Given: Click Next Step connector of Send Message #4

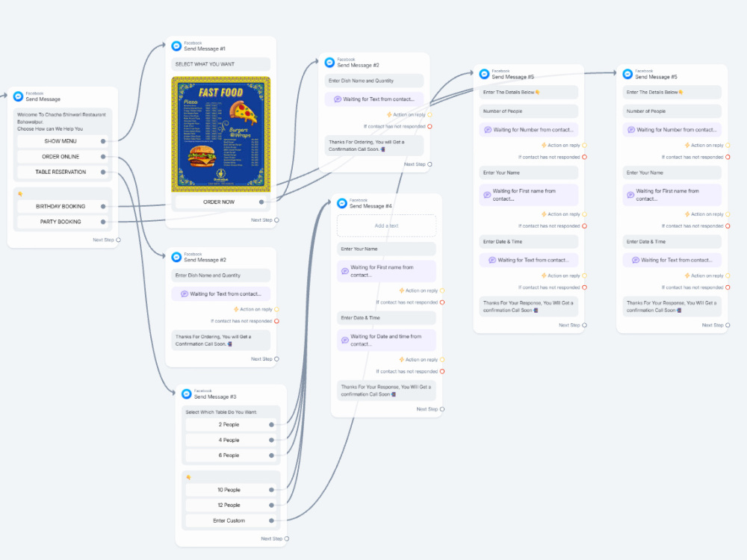Looking at the screenshot, I should [x=442, y=409].
